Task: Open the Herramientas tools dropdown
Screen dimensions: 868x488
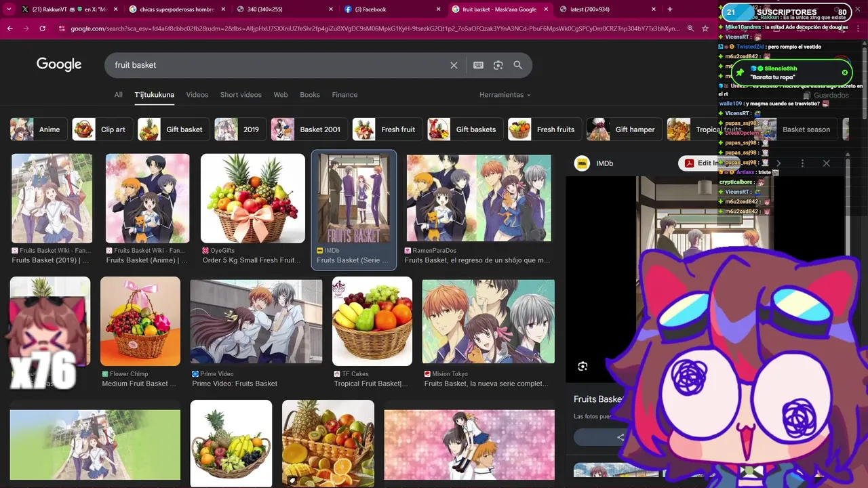Action: point(505,95)
